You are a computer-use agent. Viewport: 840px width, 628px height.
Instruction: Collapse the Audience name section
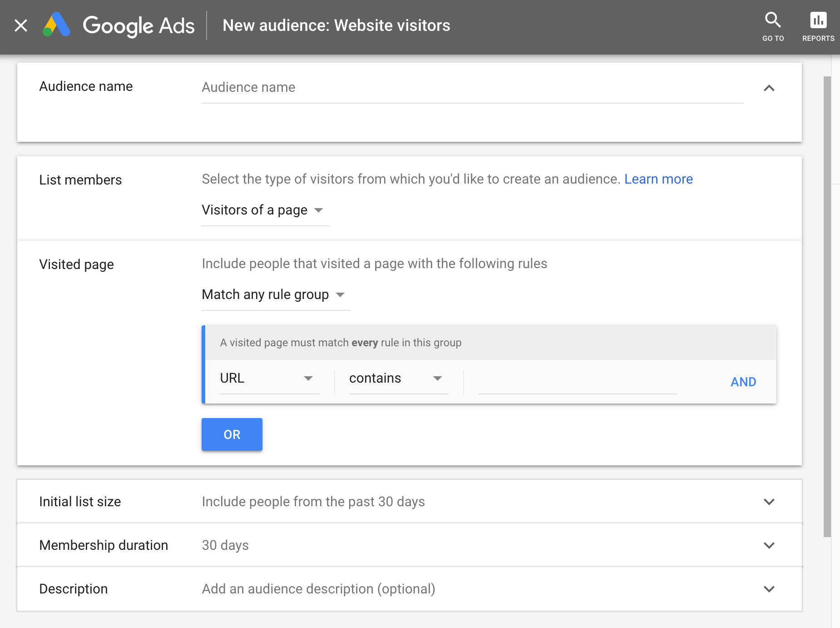[x=769, y=88]
